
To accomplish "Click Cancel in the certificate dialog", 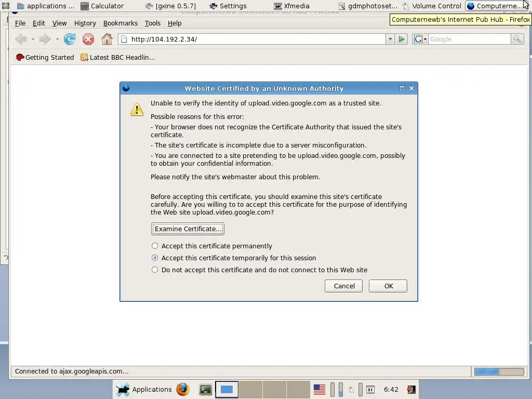I will pos(344,286).
